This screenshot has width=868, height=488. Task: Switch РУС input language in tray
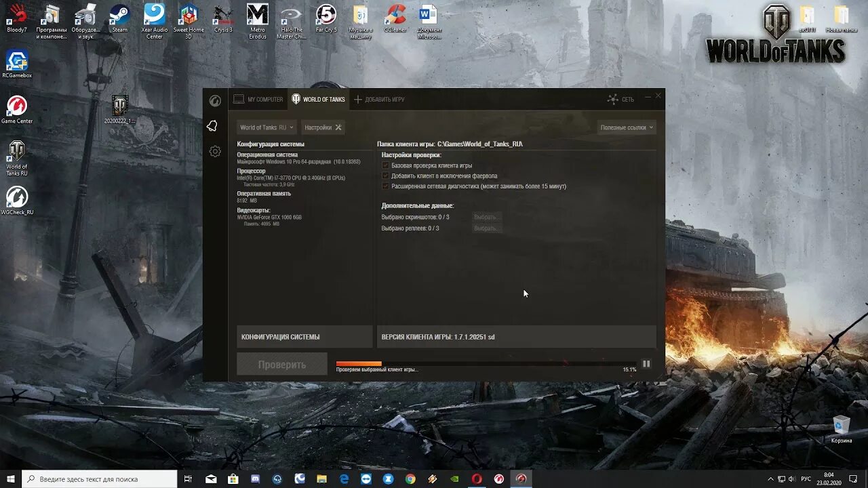coord(806,479)
